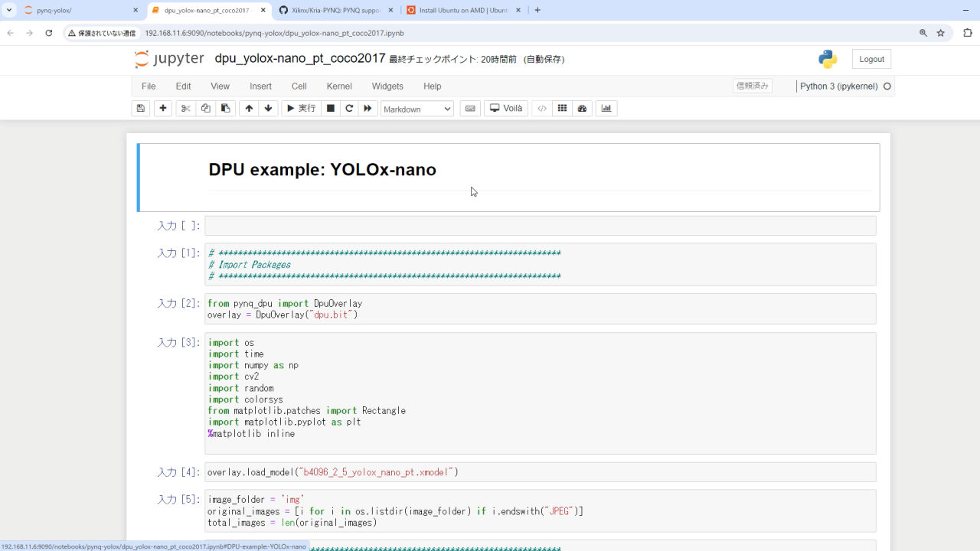The height and width of the screenshot is (551, 980).
Task: Paste cells using the clipboard icon
Action: (225, 108)
